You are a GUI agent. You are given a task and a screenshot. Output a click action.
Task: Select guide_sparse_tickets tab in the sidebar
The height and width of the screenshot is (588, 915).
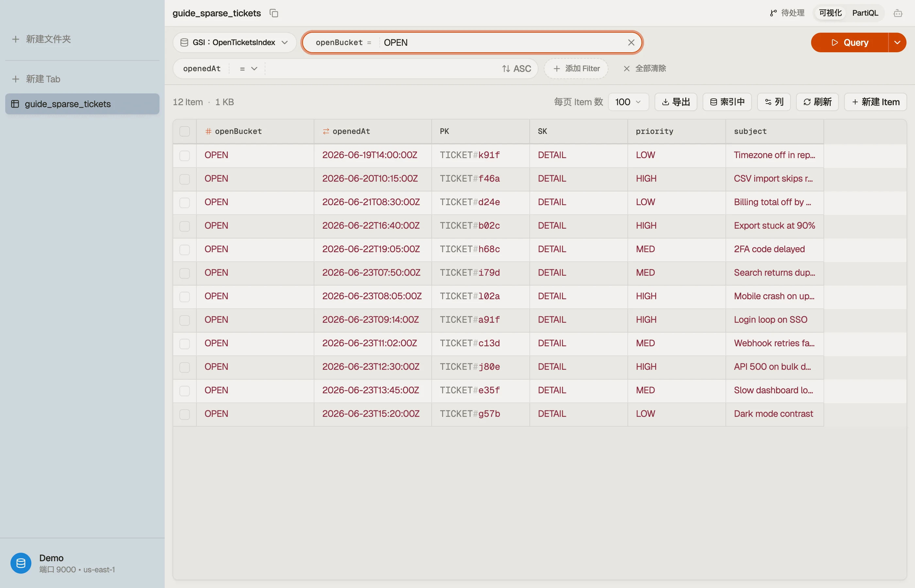82,104
